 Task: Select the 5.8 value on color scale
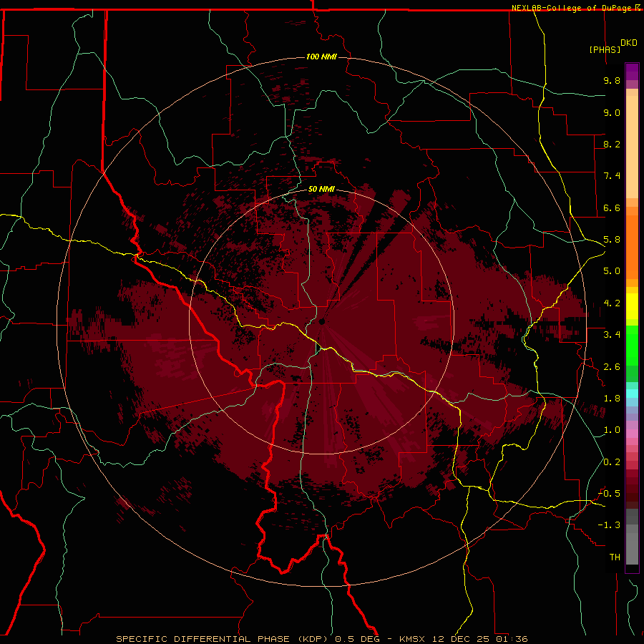612,240
